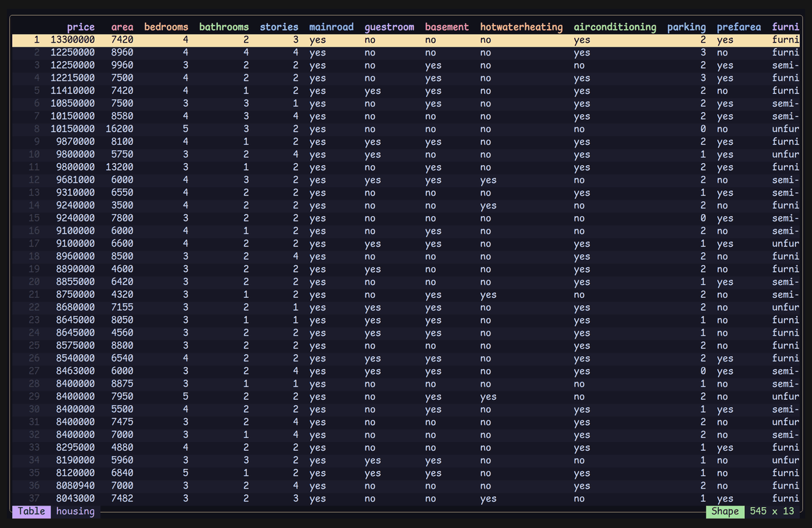This screenshot has height=528, width=812.
Task: Select the area cell "4320"
Action: point(122,295)
